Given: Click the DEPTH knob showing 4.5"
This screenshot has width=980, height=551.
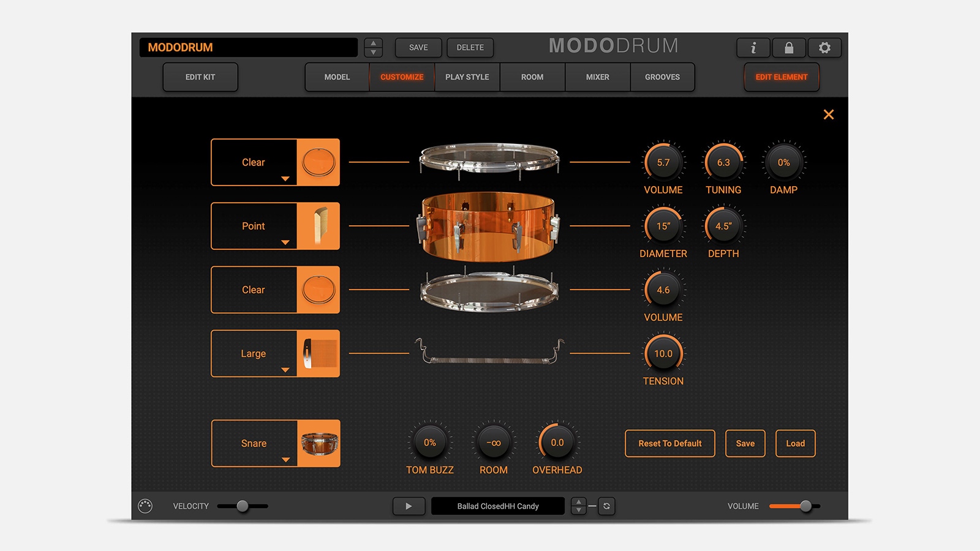Looking at the screenshot, I should [723, 226].
